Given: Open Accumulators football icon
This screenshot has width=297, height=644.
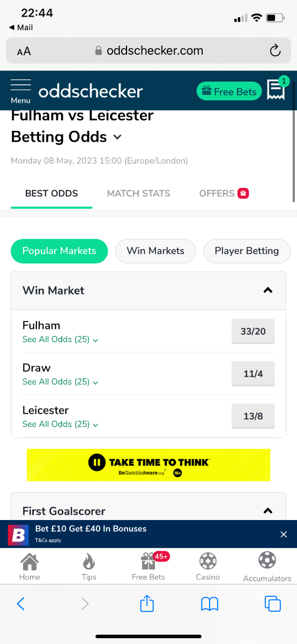Looking at the screenshot, I should pos(267,561).
